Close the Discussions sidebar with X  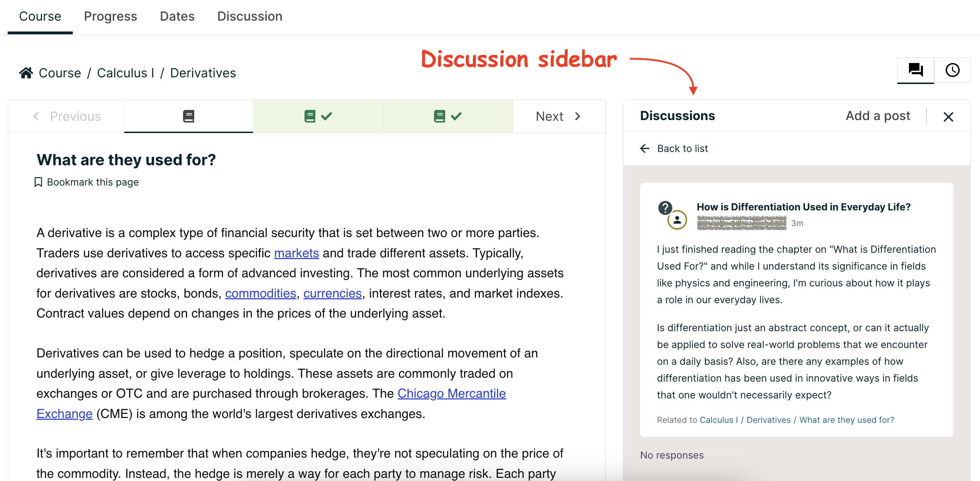pos(948,117)
